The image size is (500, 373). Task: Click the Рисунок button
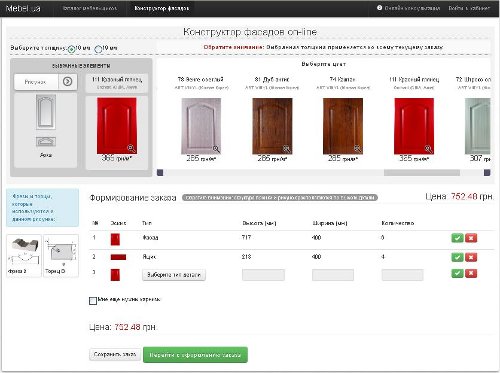pos(36,82)
